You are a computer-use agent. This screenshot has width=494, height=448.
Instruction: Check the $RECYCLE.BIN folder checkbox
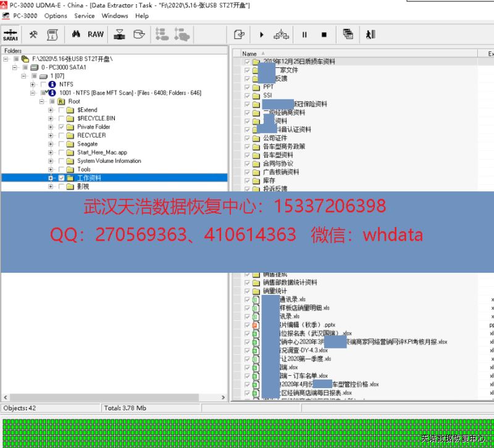61,118
